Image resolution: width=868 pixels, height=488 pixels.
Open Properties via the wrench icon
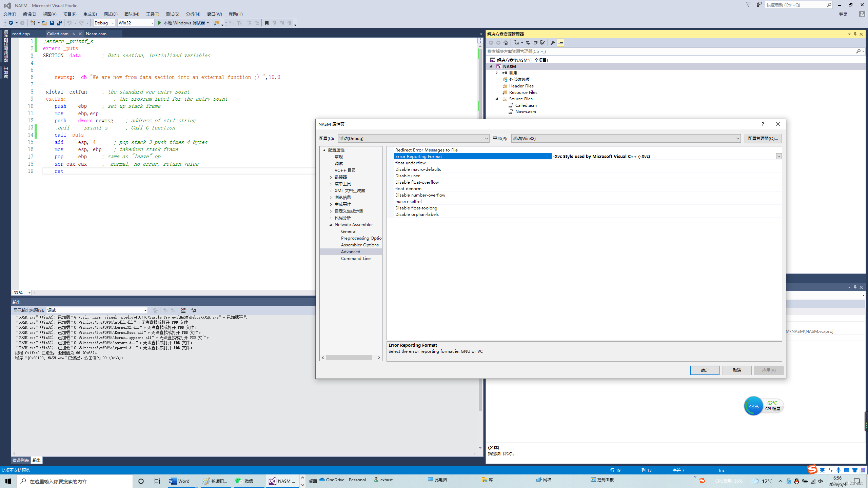coord(553,43)
